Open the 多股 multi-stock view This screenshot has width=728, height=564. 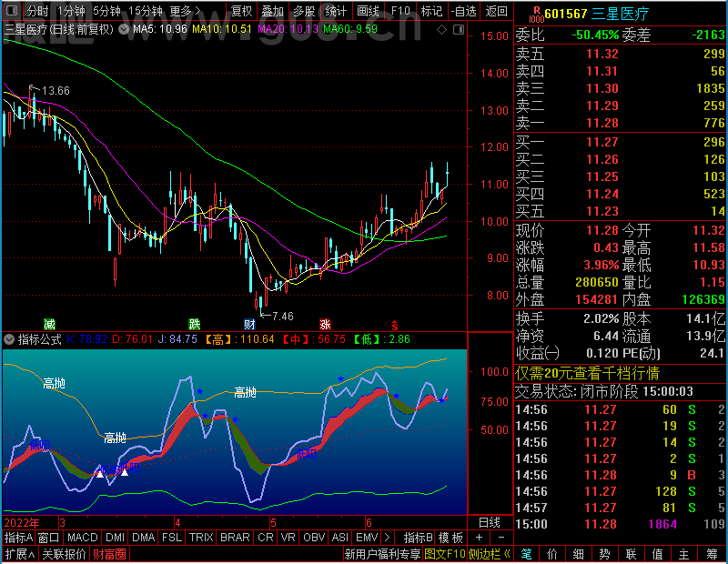pyautogui.click(x=304, y=11)
